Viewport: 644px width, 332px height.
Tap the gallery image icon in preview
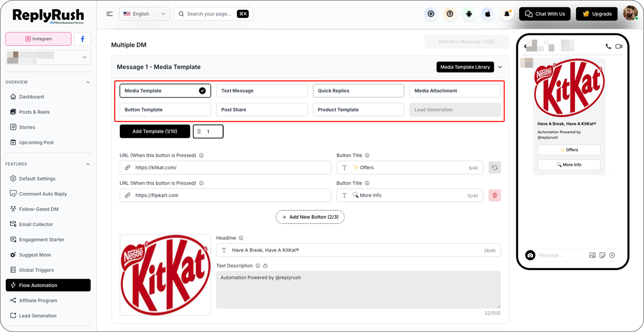592,255
